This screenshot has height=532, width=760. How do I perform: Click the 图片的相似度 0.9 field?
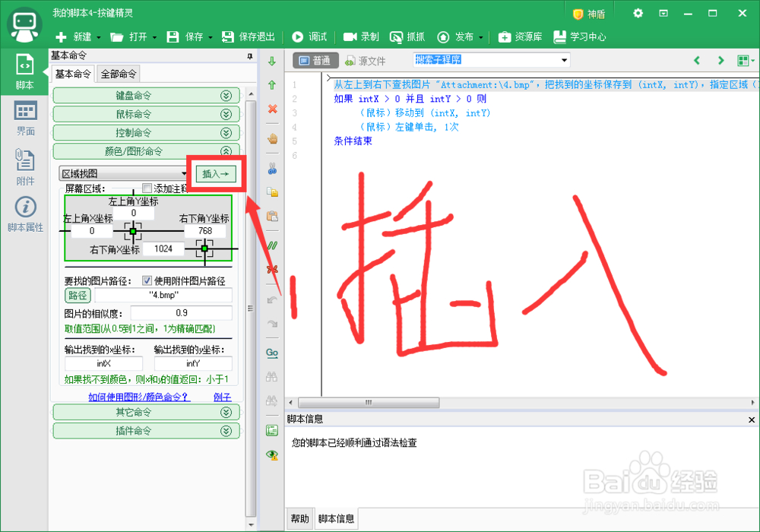click(182, 313)
